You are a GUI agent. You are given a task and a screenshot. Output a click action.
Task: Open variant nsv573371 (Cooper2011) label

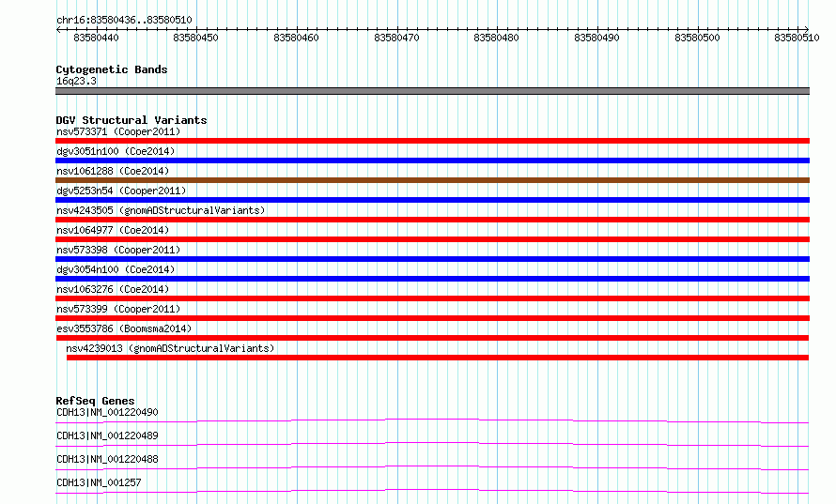[x=118, y=131]
